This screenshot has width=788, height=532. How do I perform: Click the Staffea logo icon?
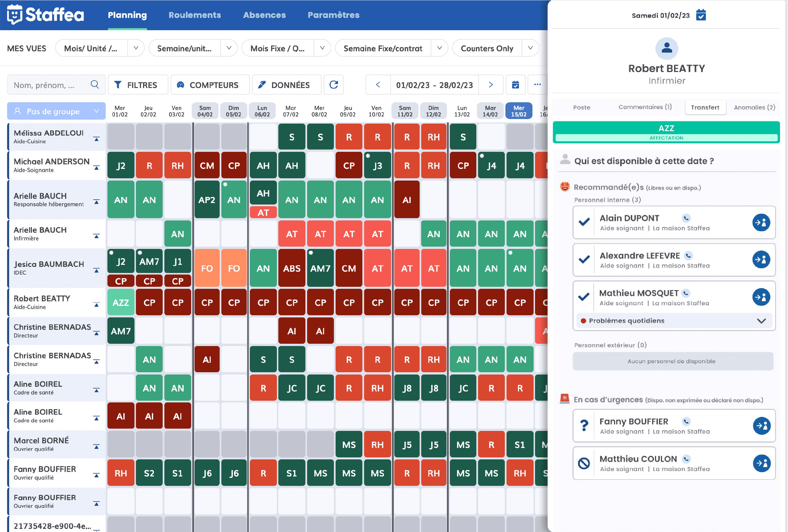(x=15, y=14)
